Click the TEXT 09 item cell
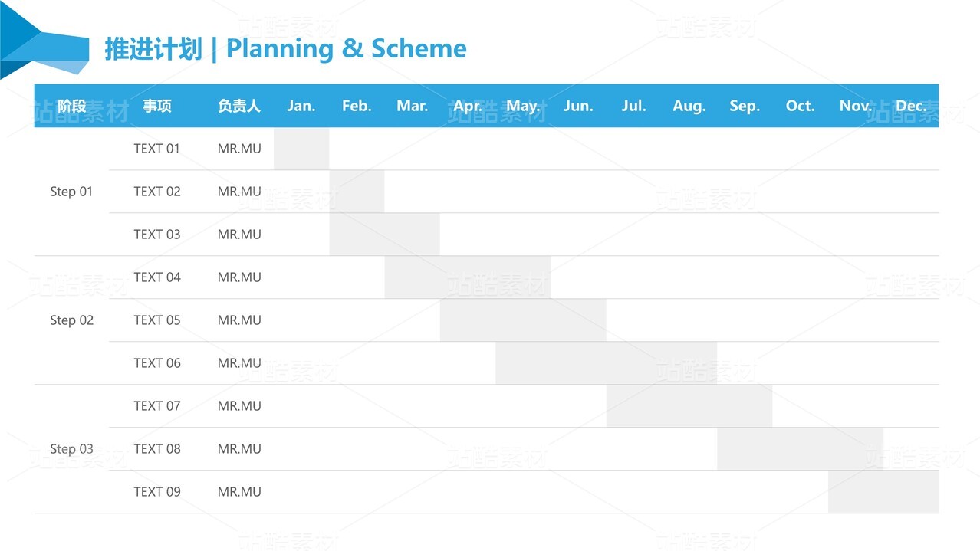 [x=157, y=492]
